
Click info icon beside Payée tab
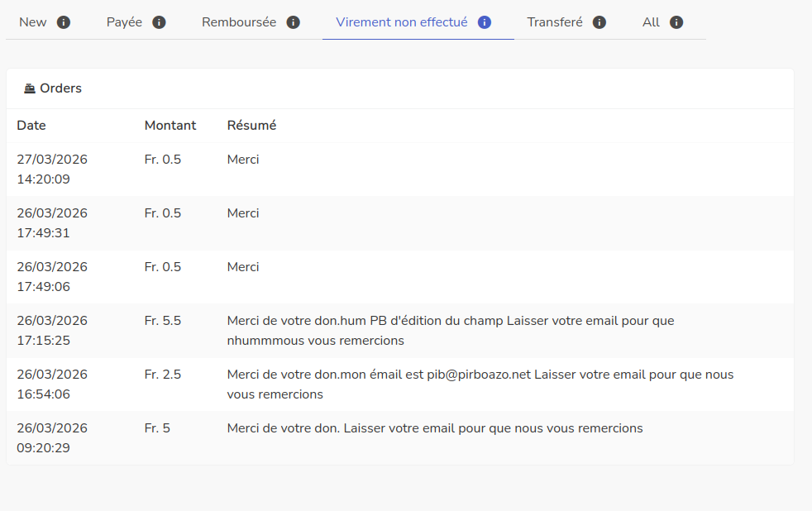coord(160,22)
